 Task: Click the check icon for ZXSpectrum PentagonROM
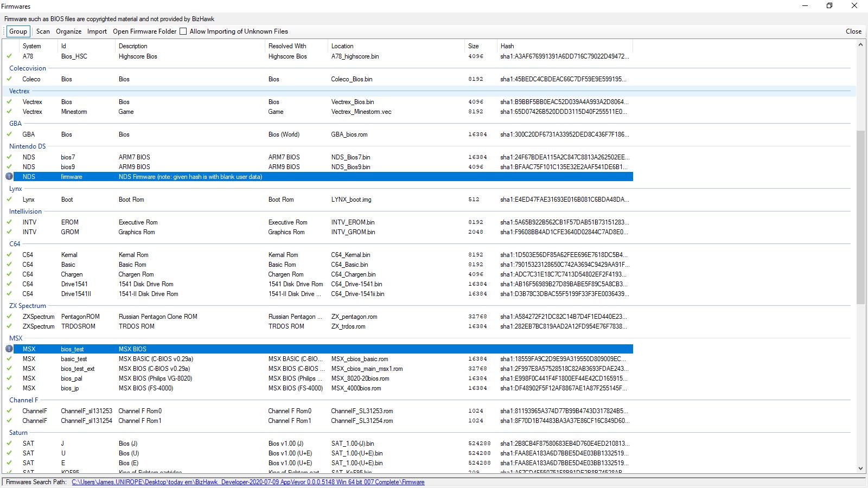[x=9, y=316]
